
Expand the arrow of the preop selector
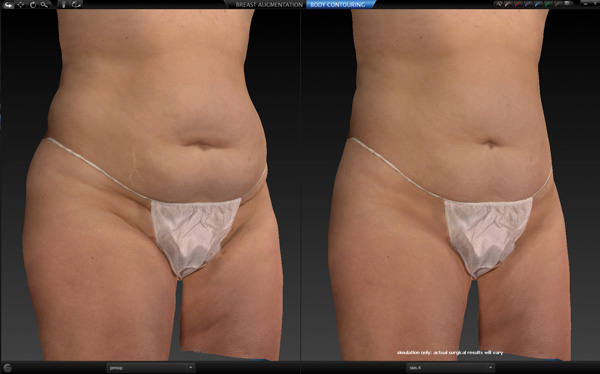tap(191, 368)
